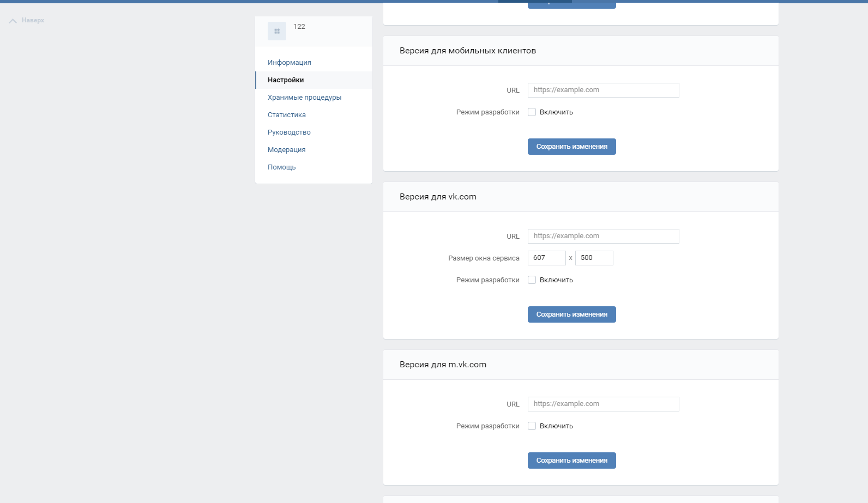Go to Хранимые процедуры page

coord(304,98)
